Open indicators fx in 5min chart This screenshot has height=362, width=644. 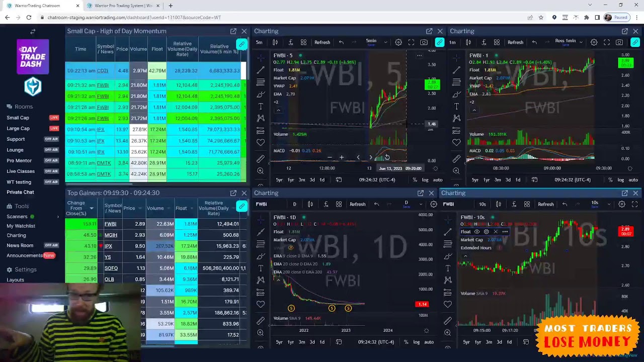pos(290,42)
